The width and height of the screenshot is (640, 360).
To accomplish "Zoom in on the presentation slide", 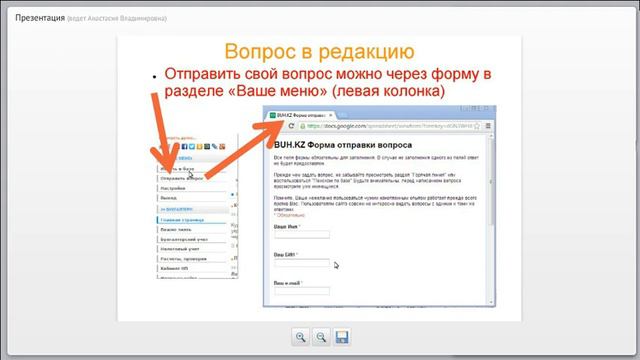I will tap(300, 337).
